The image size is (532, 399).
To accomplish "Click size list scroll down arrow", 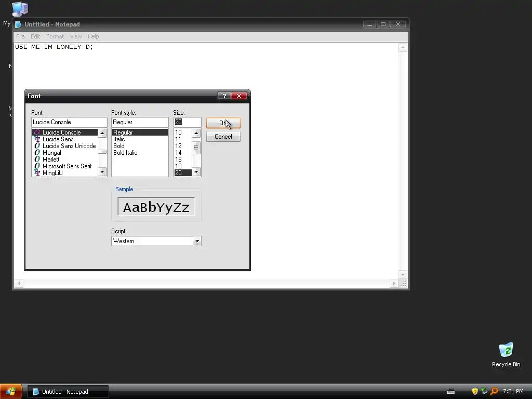I will tap(196, 172).
